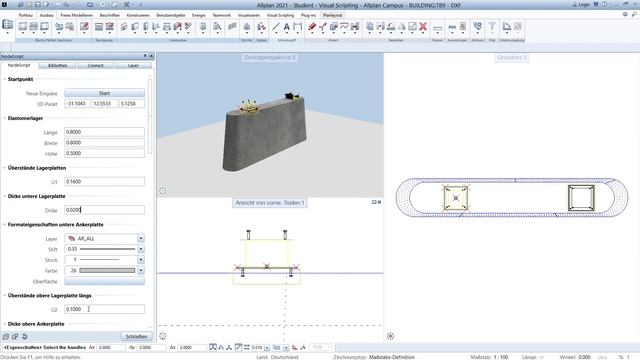This screenshot has height=360, width=640.
Task: Collapse the Dicke untere Lagerplatte section
Action: pos(4,196)
